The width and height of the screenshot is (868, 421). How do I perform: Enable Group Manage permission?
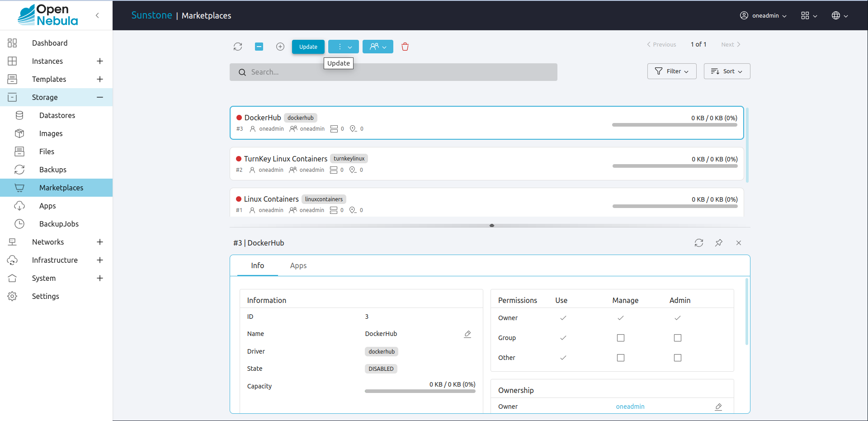point(621,338)
